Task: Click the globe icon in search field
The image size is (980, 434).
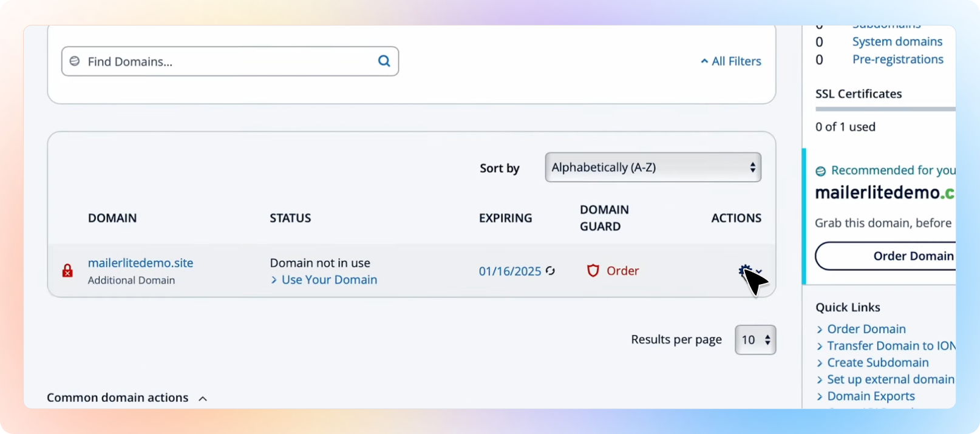Action: click(75, 61)
